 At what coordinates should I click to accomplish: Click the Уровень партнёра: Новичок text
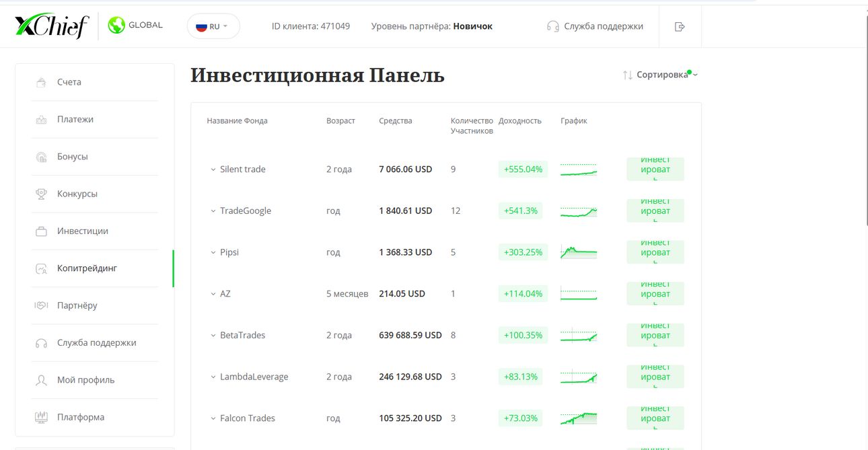(x=432, y=26)
